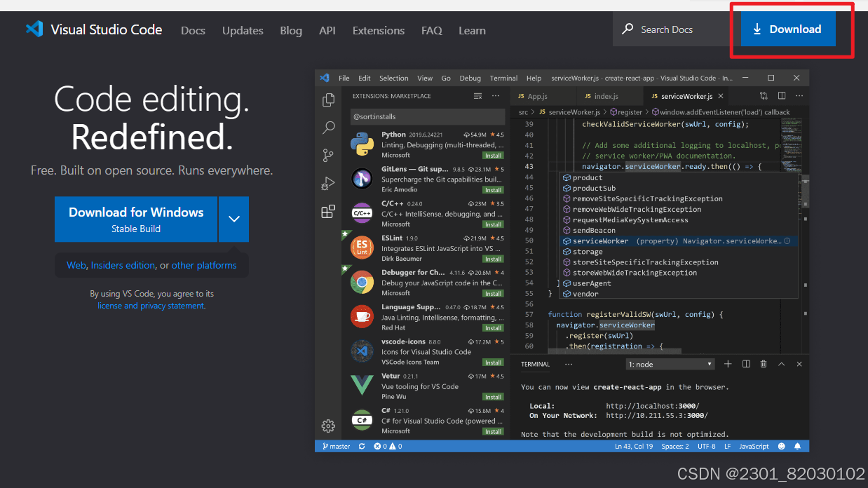Add a new terminal with plus icon
The width and height of the screenshot is (868, 488).
pos(728,364)
